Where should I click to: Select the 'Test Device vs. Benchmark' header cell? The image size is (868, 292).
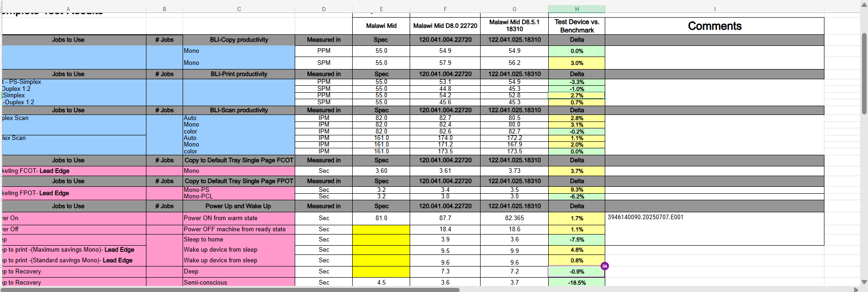(x=577, y=26)
